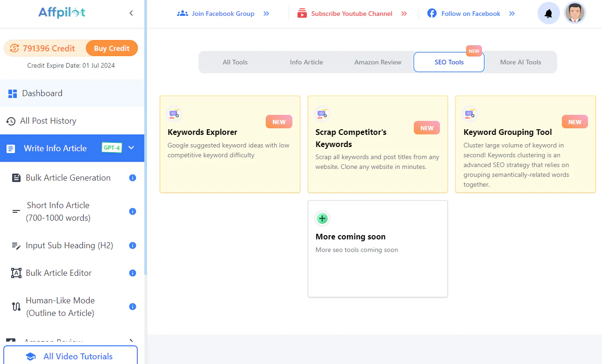Click the Keywords Explorer card icon
Image resolution: width=602 pixels, height=364 pixels.
coord(174,114)
